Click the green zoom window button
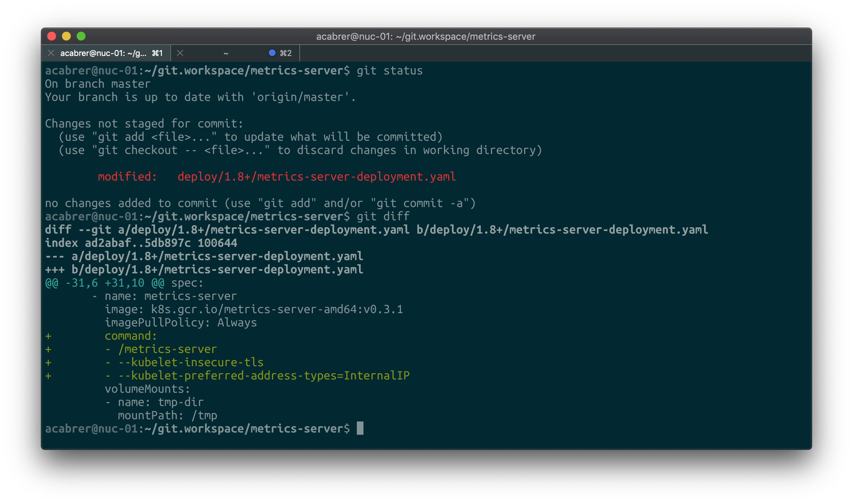The width and height of the screenshot is (853, 504). tap(81, 36)
